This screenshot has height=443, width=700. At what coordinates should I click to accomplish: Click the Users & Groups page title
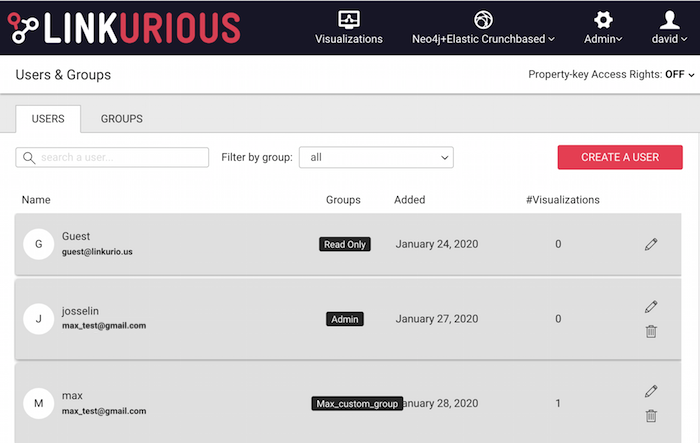(x=63, y=75)
